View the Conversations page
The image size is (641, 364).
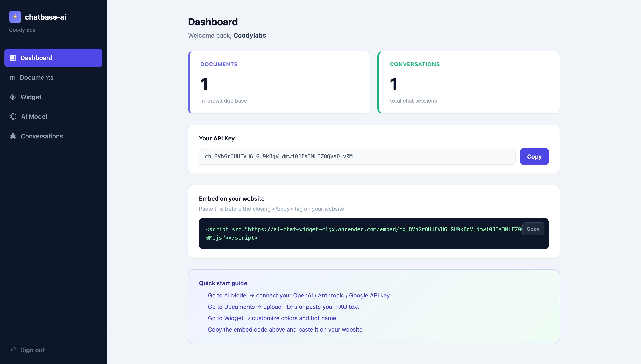(53, 136)
